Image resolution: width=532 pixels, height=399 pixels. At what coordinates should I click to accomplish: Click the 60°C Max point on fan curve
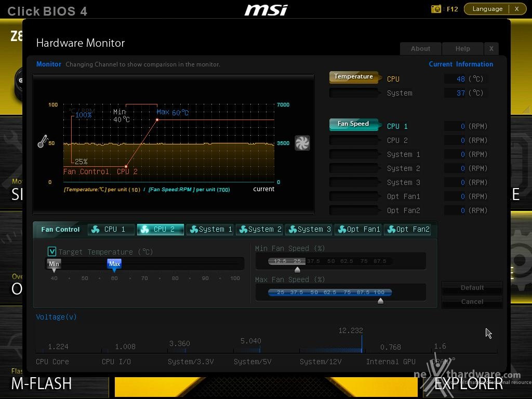point(157,120)
